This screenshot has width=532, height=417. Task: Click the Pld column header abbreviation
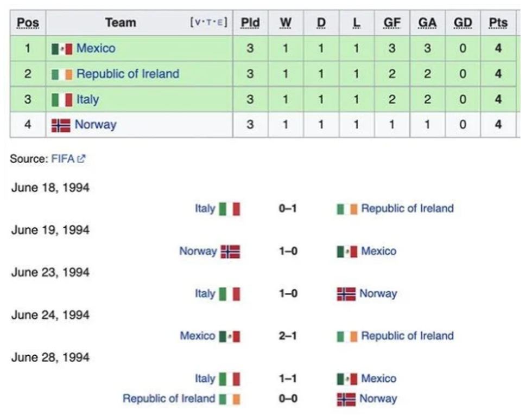(x=250, y=23)
